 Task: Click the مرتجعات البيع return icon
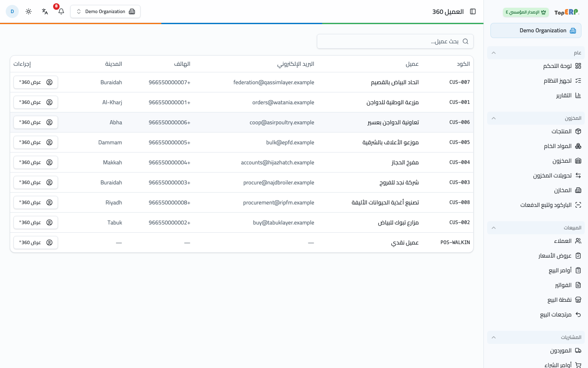click(x=578, y=314)
